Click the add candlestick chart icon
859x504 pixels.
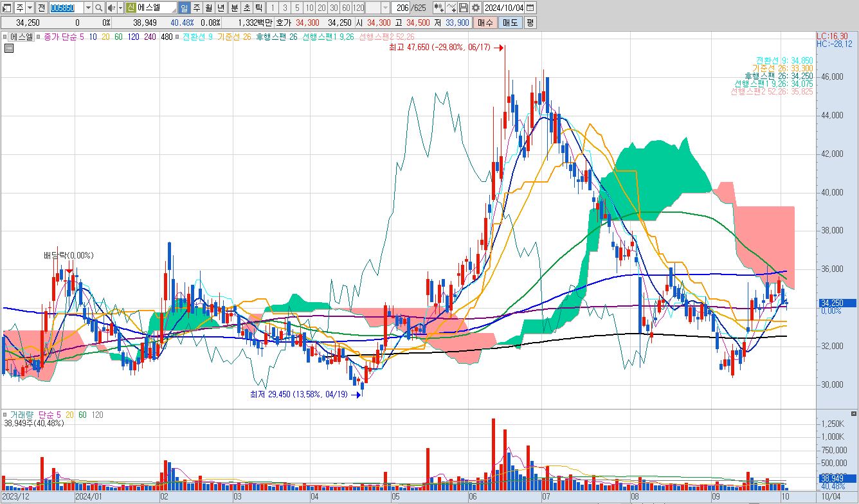pos(439,8)
